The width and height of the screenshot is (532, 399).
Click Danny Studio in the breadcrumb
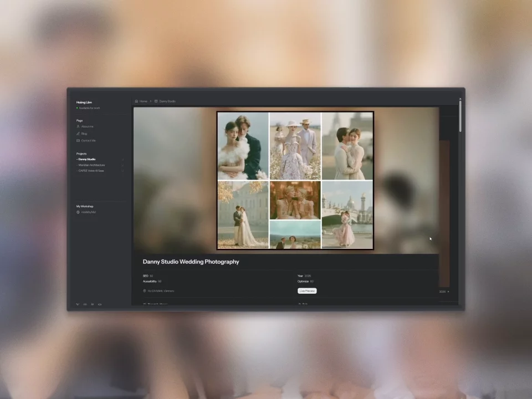167,101
